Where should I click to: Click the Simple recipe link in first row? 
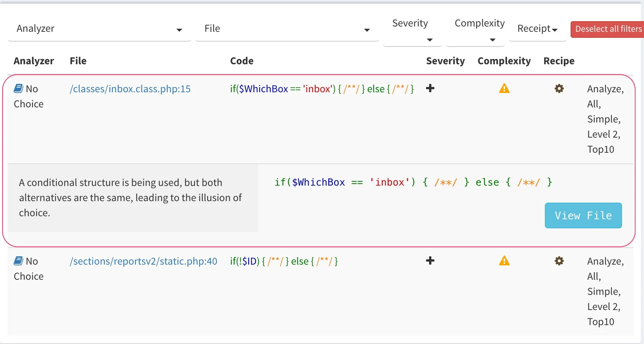603,119
